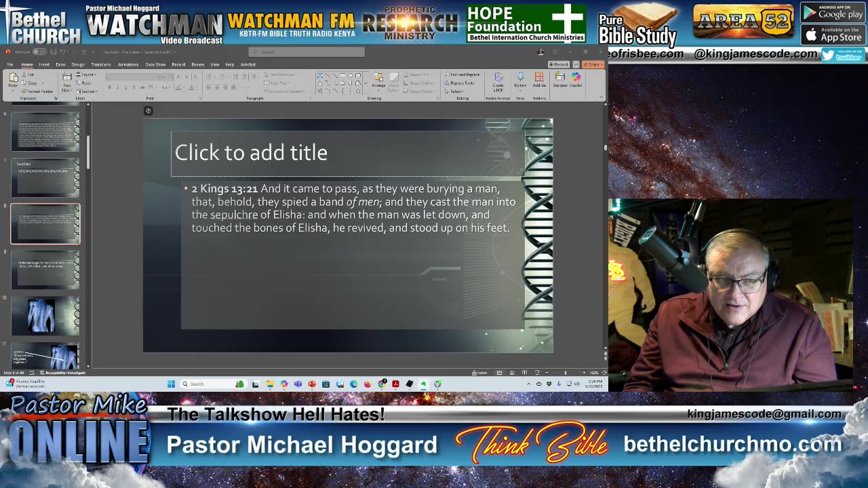The image size is (868, 488).
Task: Click Reset in Slides group
Action: 83,83
